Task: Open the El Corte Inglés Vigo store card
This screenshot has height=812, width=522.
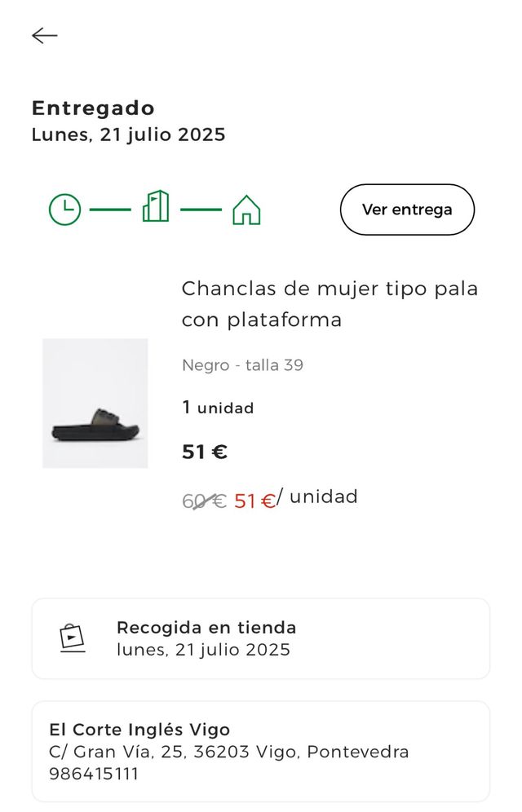Action: click(x=261, y=752)
